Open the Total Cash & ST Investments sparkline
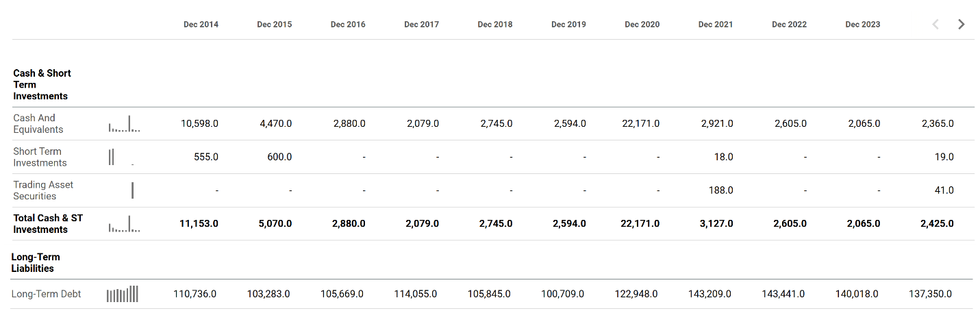The image size is (980, 311). tap(124, 223)
